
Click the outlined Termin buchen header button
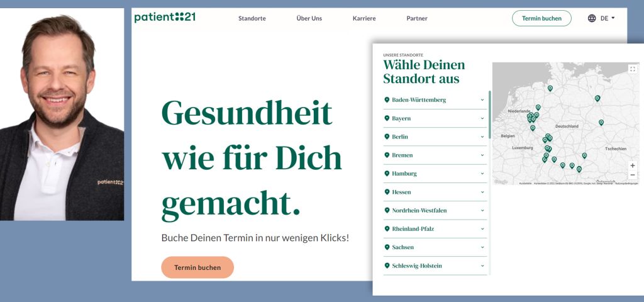pos(541,18)
